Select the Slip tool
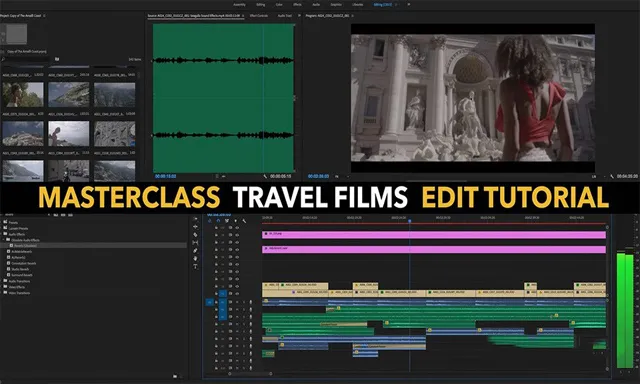Screen dimensions: 640x384 pyautogui.click(x=195, y=242)
